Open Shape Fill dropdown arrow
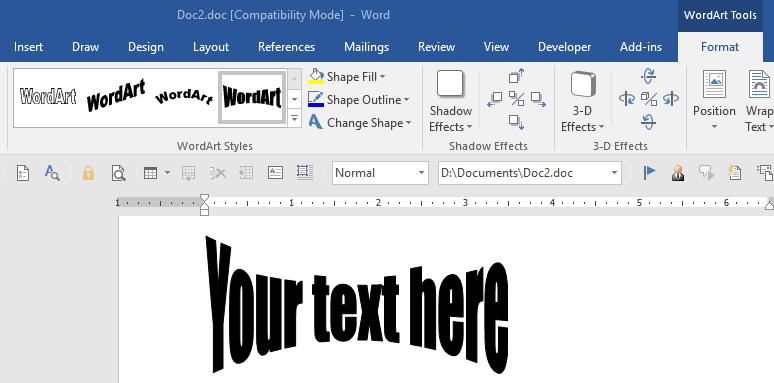774x383 pixels. tap(383, 77)
